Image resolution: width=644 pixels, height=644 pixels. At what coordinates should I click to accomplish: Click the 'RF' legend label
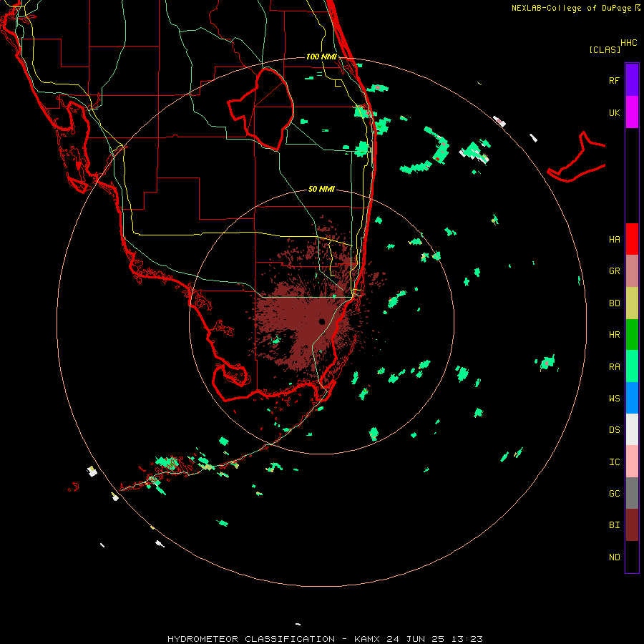click(614, 80)
